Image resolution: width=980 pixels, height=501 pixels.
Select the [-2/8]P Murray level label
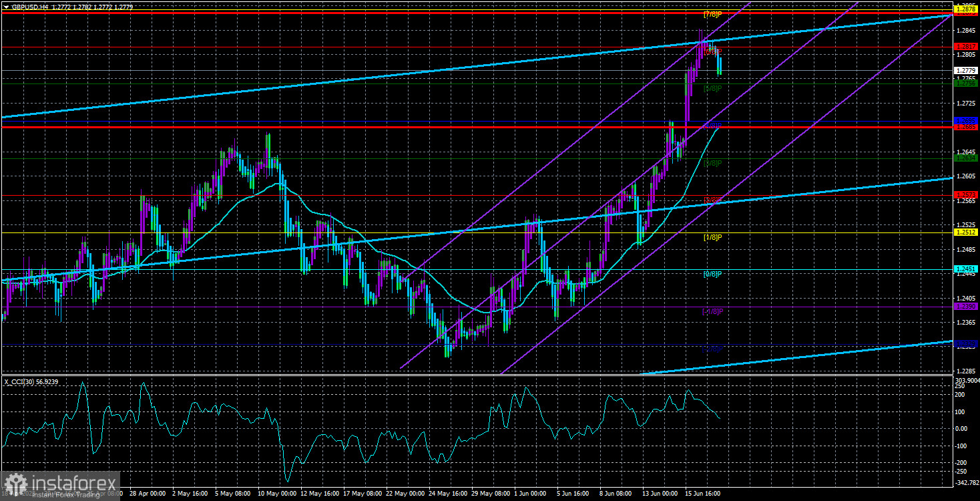tap(713, 348)
